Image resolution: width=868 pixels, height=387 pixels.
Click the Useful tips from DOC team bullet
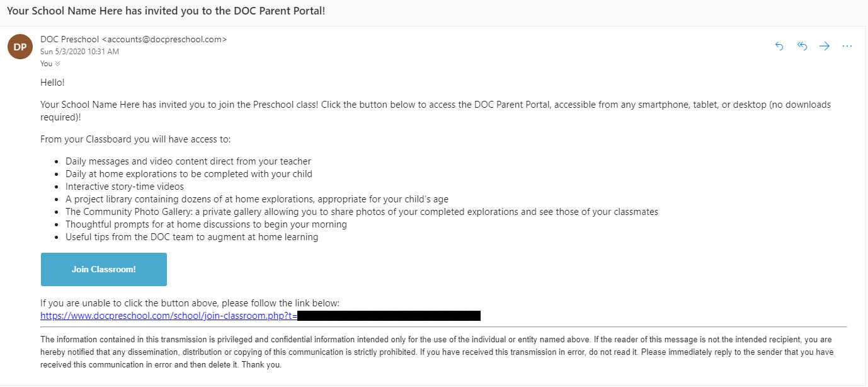(191, 237)
